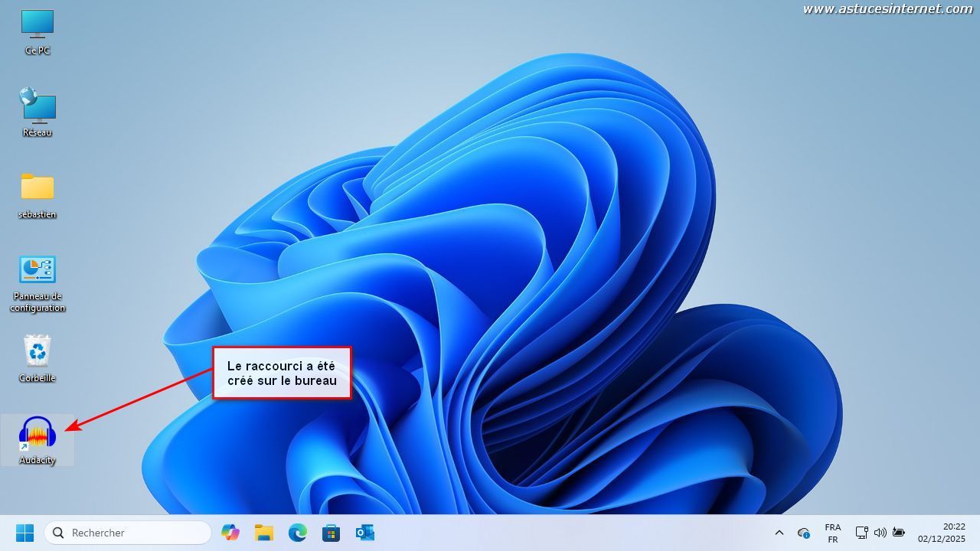The image size is (980, 551).
Task: Select the Ce PC desktop icon
Action: point(38,25)
